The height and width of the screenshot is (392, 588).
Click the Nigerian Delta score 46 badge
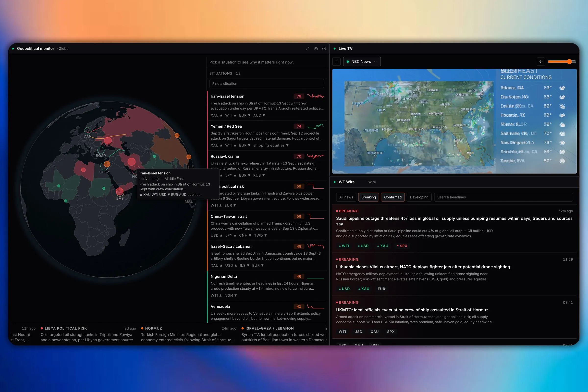pos(299,276)
